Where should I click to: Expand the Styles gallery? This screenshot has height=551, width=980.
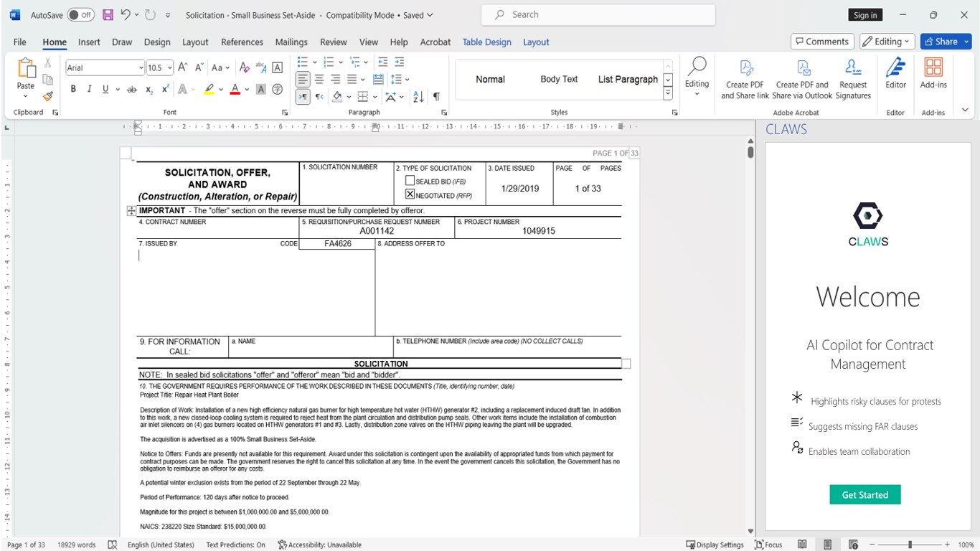pos(668,94)
